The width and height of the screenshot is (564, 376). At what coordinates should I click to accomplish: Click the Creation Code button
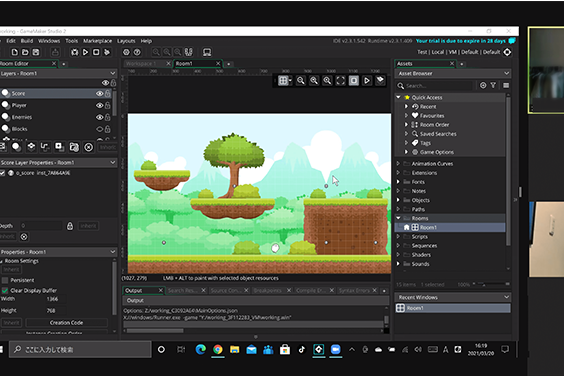[x=67, y=323]
